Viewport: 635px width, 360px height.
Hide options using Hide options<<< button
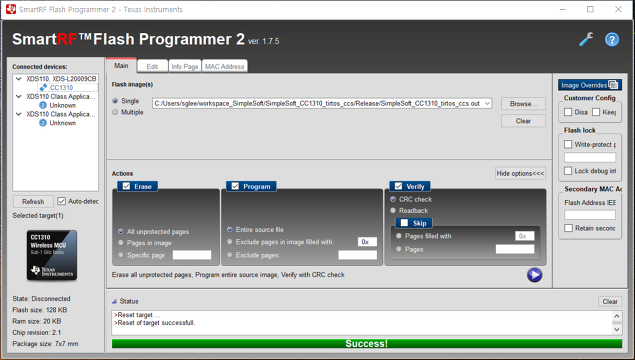click(x=520, y=173)
